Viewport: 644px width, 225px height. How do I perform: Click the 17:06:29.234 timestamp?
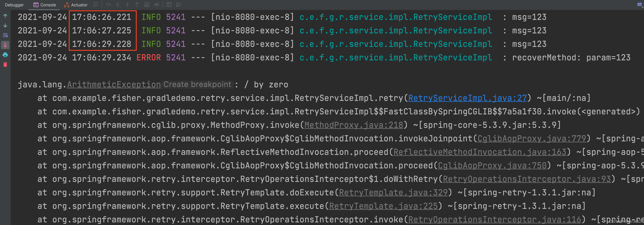[102, 58]
